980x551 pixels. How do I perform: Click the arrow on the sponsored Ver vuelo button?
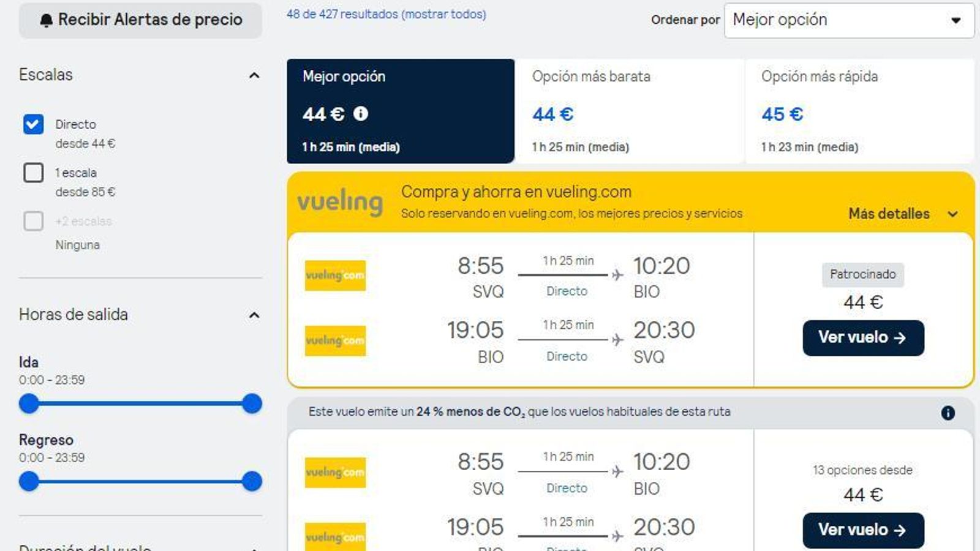900,338
